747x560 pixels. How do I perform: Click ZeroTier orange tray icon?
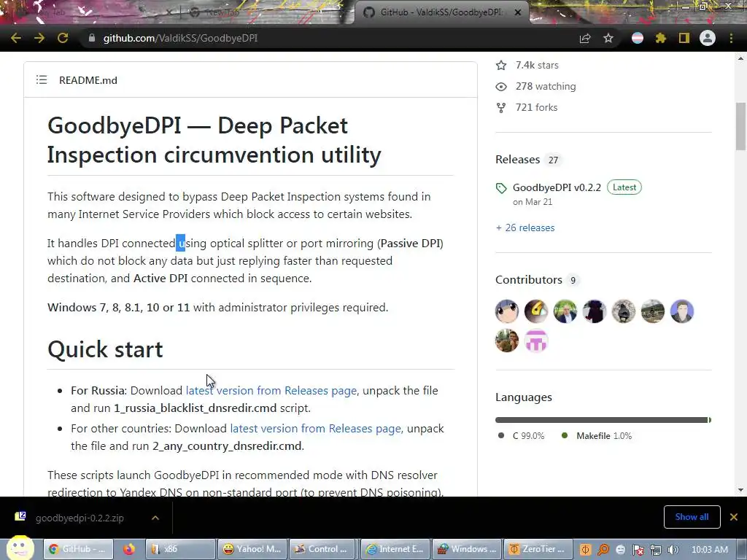point(585,550)
